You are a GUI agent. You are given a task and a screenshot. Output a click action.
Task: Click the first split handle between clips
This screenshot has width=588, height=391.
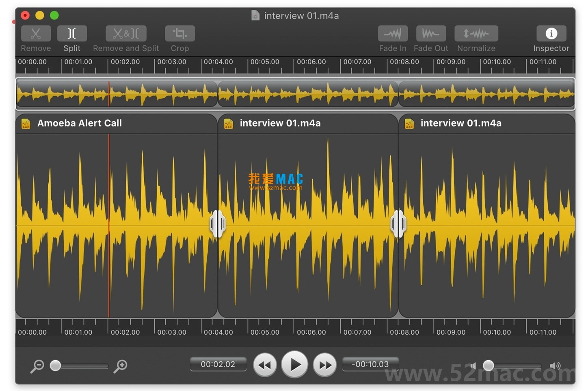[218, 223]
